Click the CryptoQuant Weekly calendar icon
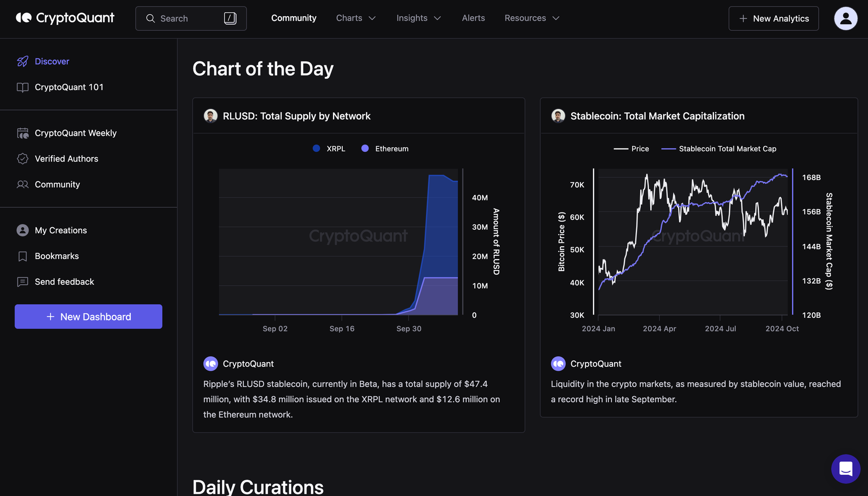868x496 pixels. [22, 133]
